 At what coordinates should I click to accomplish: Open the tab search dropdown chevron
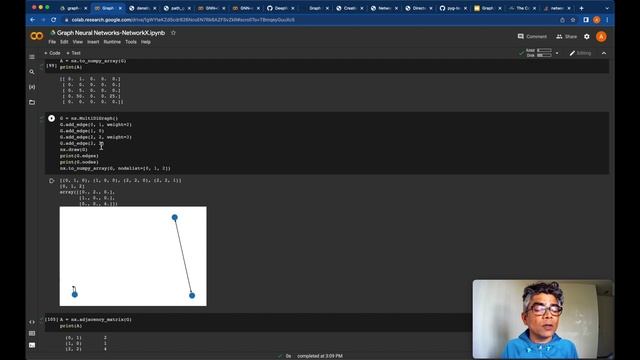(x=607, y=8)
